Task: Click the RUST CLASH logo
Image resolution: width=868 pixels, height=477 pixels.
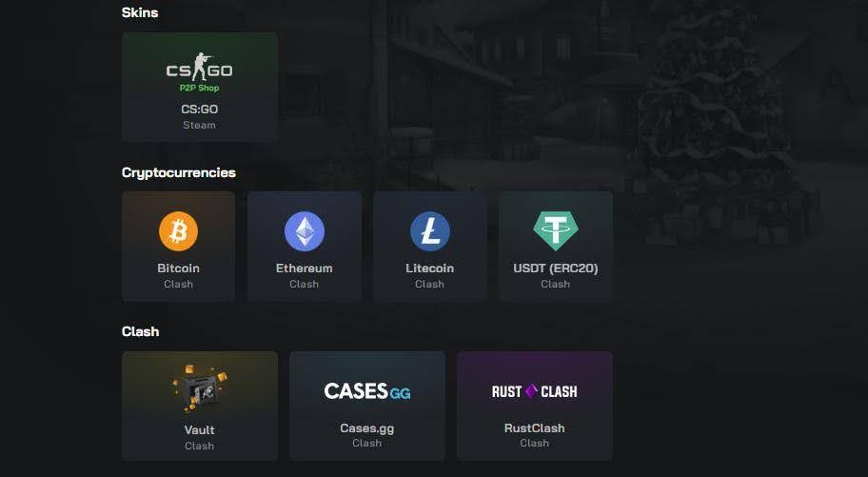Action: (x=534, y=391)
